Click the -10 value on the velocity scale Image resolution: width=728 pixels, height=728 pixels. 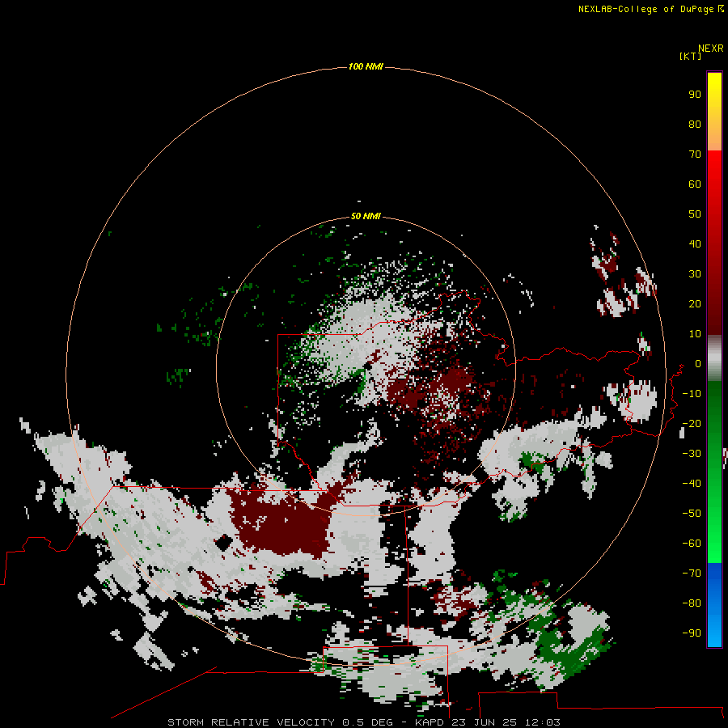692,394
